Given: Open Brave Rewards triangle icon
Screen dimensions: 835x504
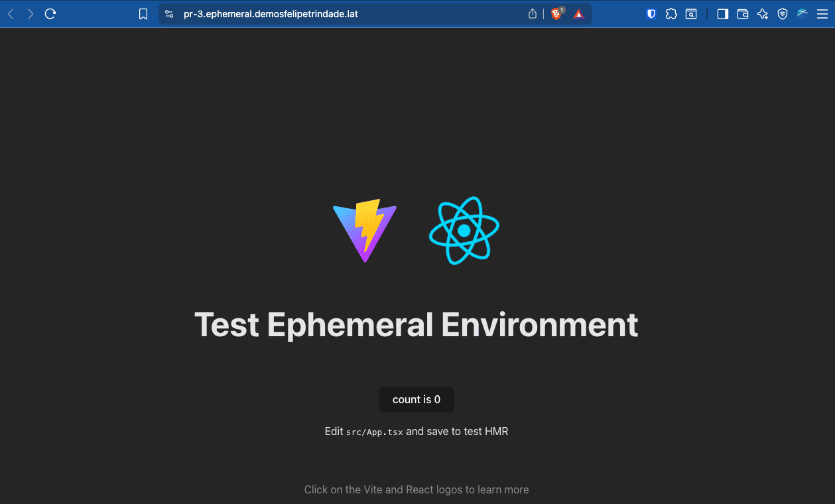Looking at the screenshot, I should [x=579, y=14].
